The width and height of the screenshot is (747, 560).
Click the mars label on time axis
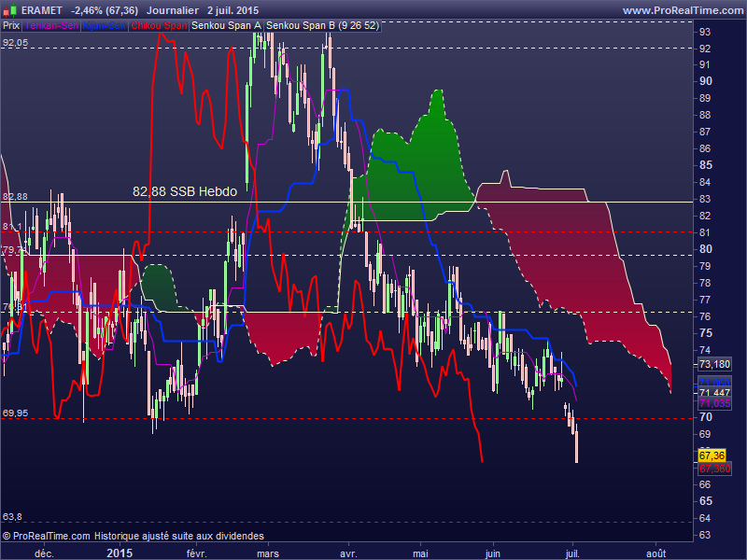point(268,553)
